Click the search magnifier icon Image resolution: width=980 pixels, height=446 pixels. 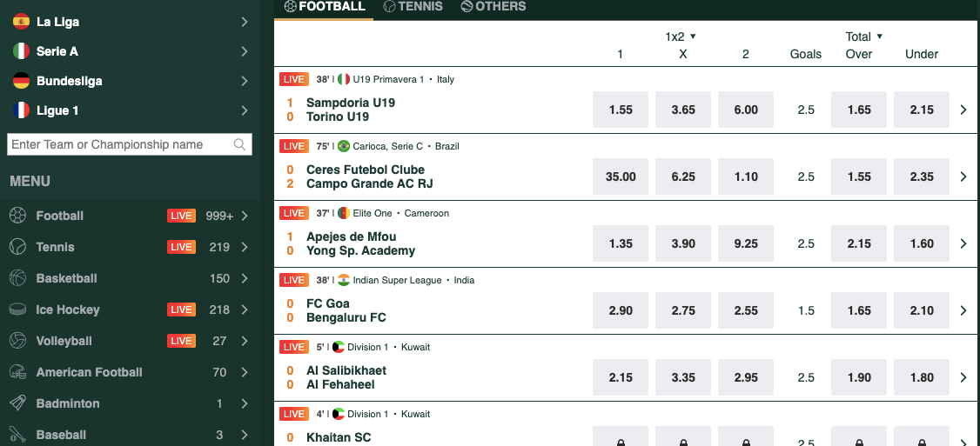coord(239,144)
